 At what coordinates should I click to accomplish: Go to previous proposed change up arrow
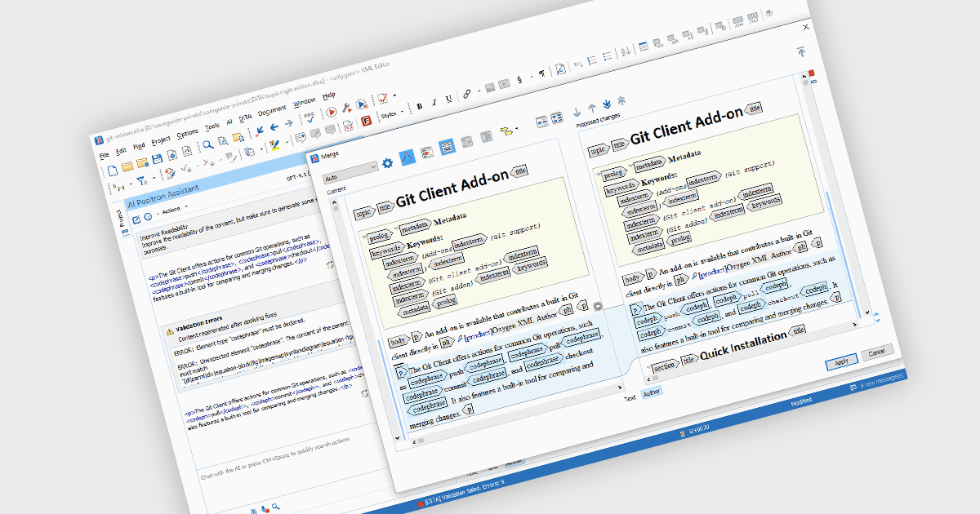pos(592,108)
